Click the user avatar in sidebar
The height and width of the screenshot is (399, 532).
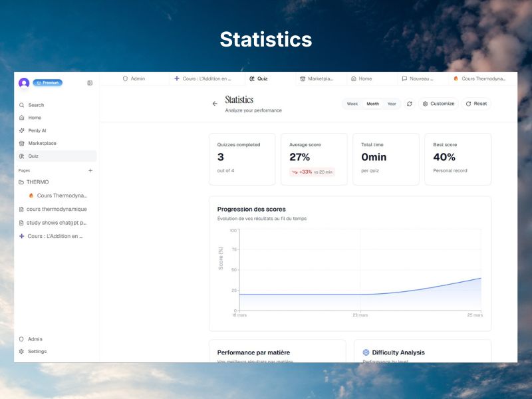pyautogui.click(x=24, y=83)
